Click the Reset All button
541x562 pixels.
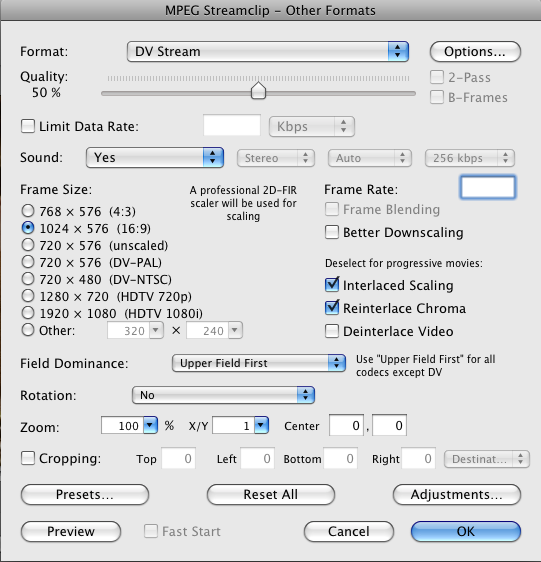click(271, 495)
